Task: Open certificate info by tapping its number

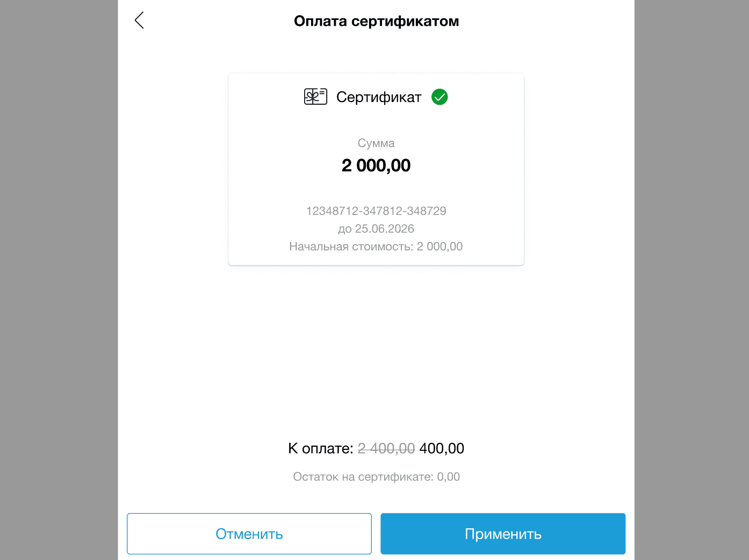Action: click(x=376, y=211)
